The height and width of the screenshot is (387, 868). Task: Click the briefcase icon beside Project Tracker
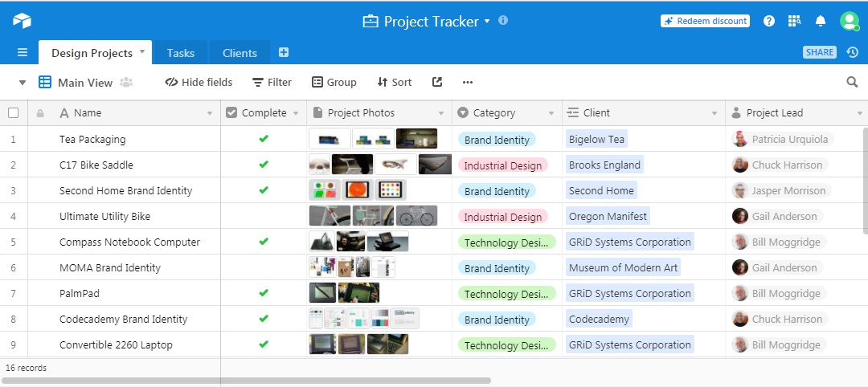click(370, 22)
